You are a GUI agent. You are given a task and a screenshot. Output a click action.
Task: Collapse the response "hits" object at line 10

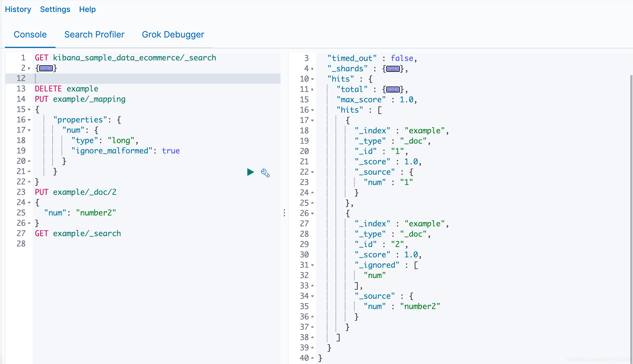(312, 79)
